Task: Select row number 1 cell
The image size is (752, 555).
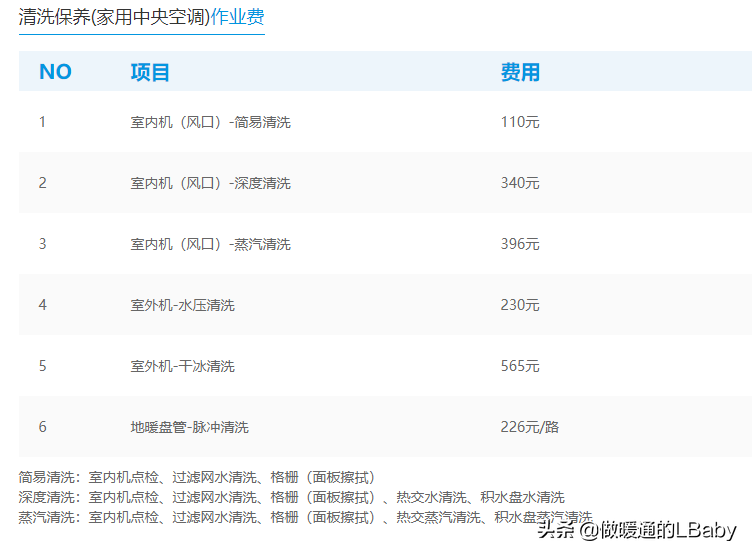Action: [42, 122]
